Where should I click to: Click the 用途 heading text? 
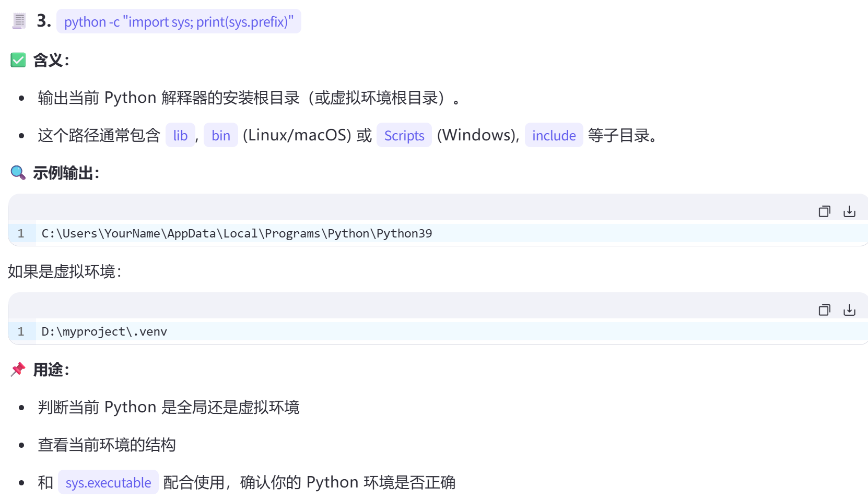click(x=50, y=370)
